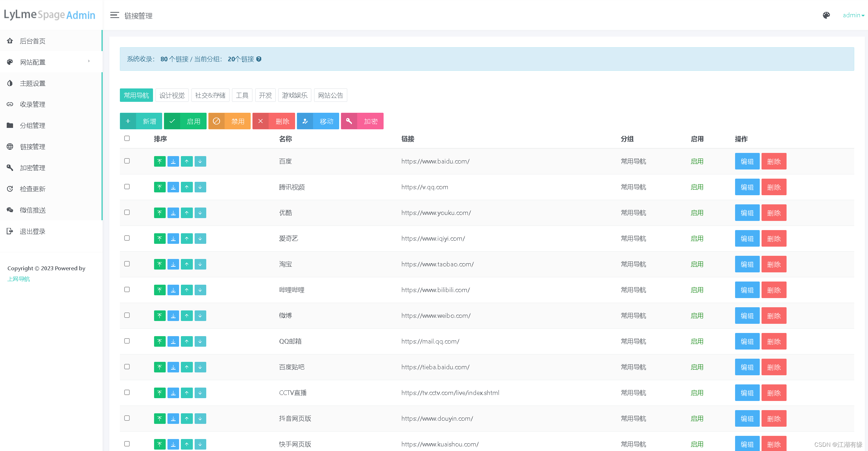Open the 上网导航 footer link
This screenshot has height=451, width=868.
pos(19,279)
